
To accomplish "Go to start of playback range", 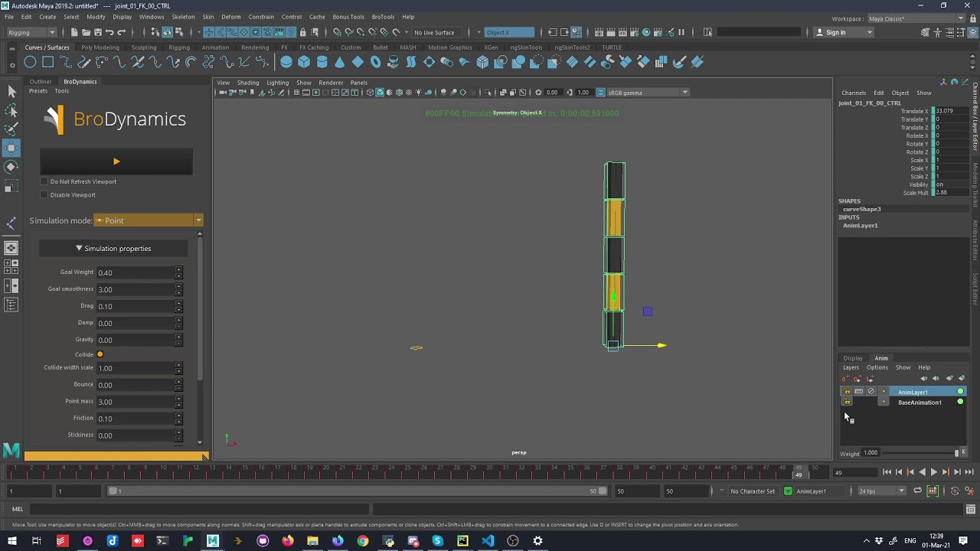I will point(887,472).
